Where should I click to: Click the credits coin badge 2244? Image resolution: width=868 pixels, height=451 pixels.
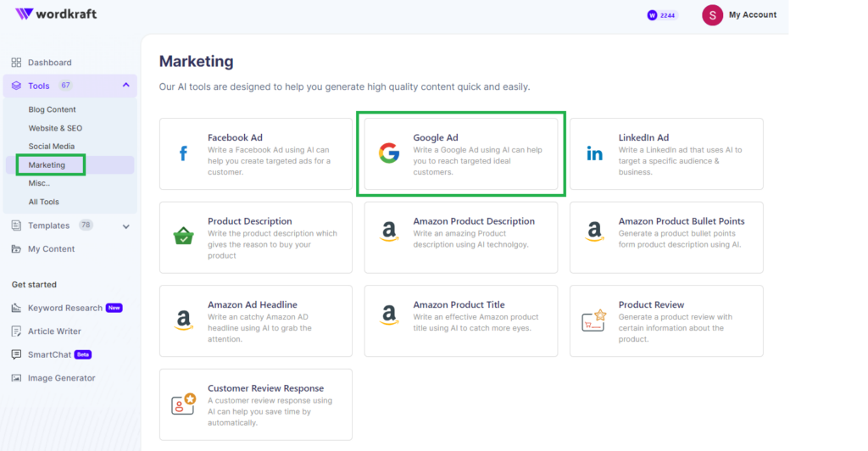coord(662,15)
